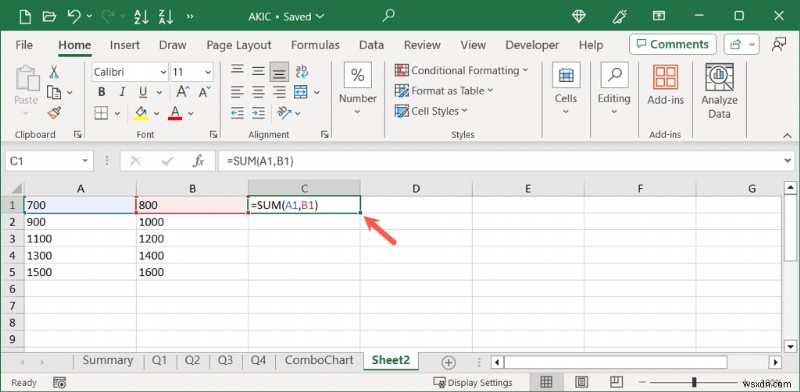Cancel formula entry with X
This screenshot has width=800, height=392.
pyautogui.click(x=136, y=161)
